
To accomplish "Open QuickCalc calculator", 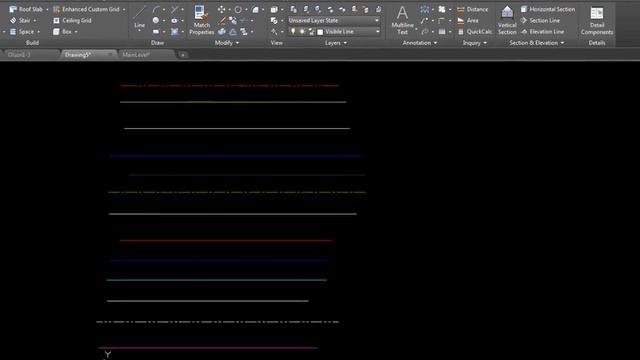I will click(x=474, y=31).
